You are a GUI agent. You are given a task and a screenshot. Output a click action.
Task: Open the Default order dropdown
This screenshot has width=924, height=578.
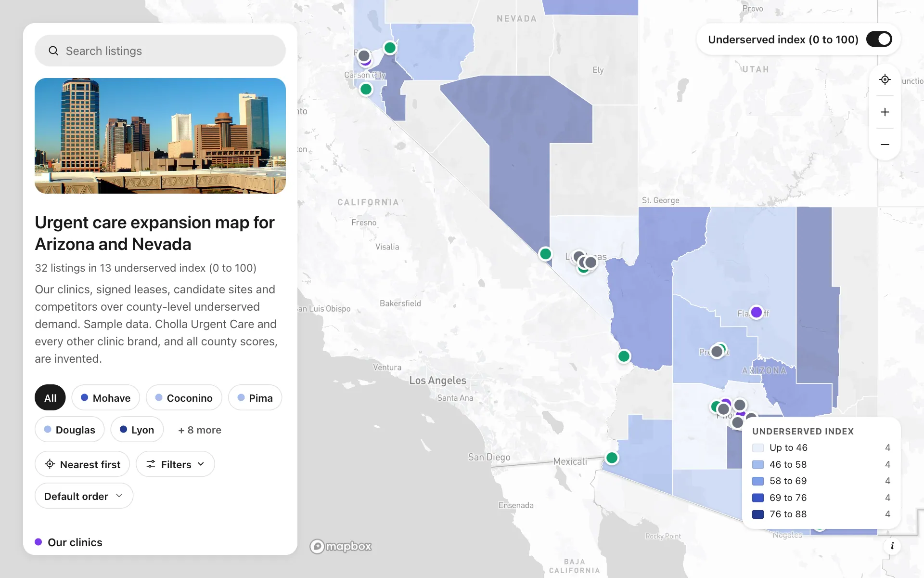coord(84,496)
